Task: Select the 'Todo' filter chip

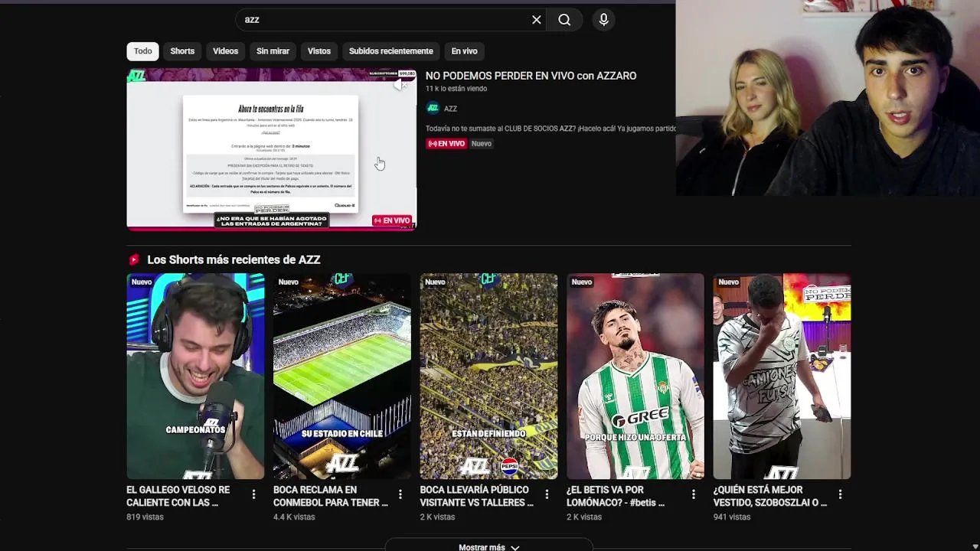Action: pyautogui.click(x=143, y=51)
